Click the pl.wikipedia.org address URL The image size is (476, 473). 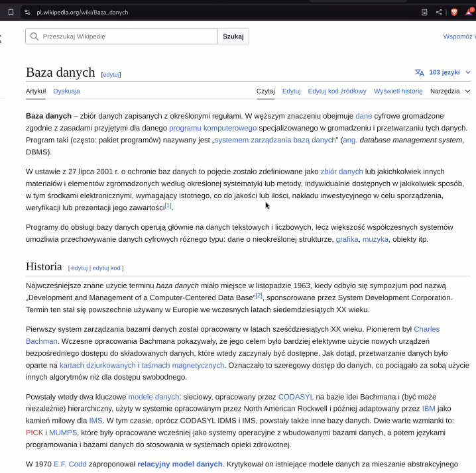82,13
